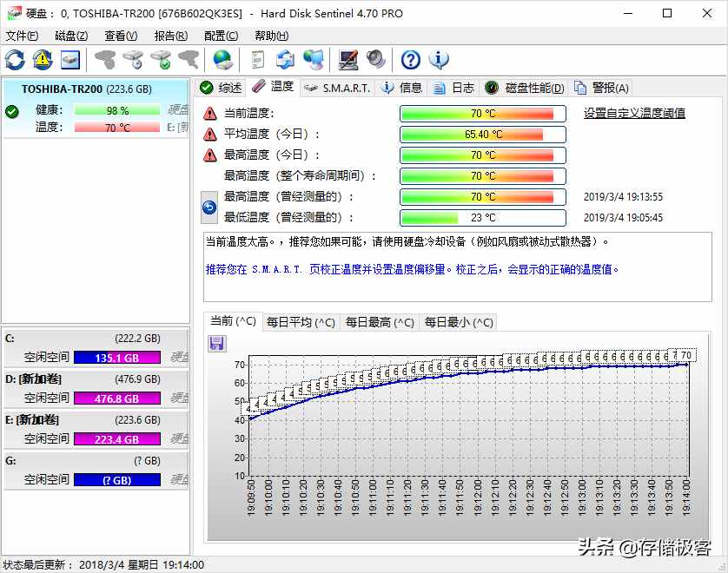Click the refresh with warning triangle icon
The image size is (728, 573).
[x=43, y=60]
